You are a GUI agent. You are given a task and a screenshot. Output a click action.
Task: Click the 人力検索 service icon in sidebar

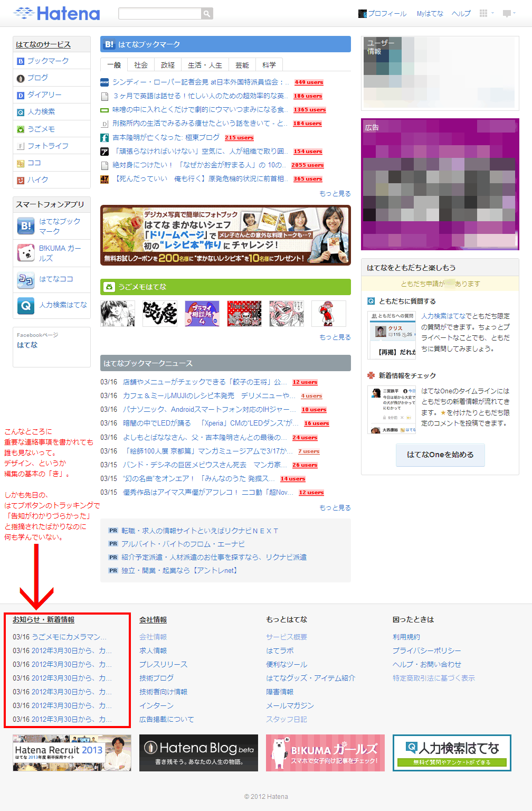(21, 112)
